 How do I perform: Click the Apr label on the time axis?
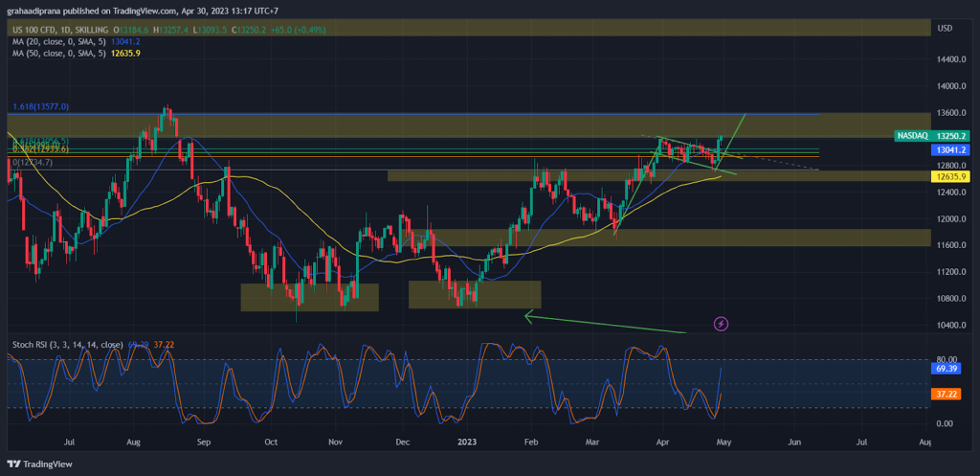coord(661,442)
